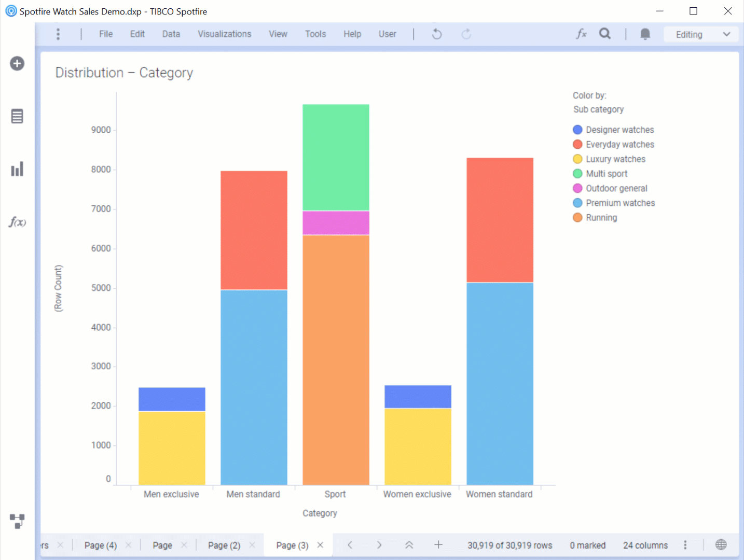
Task: Go to the next page arrow
Action: click(379, 544)
